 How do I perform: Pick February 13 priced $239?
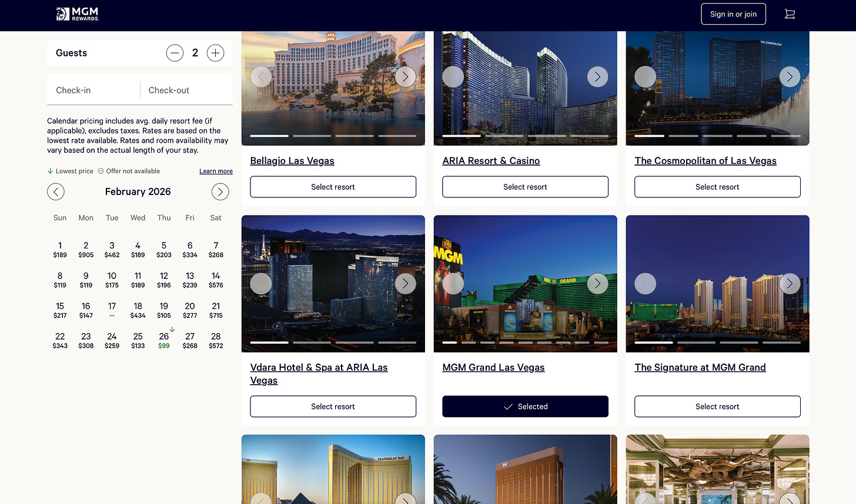click(190, 280)
